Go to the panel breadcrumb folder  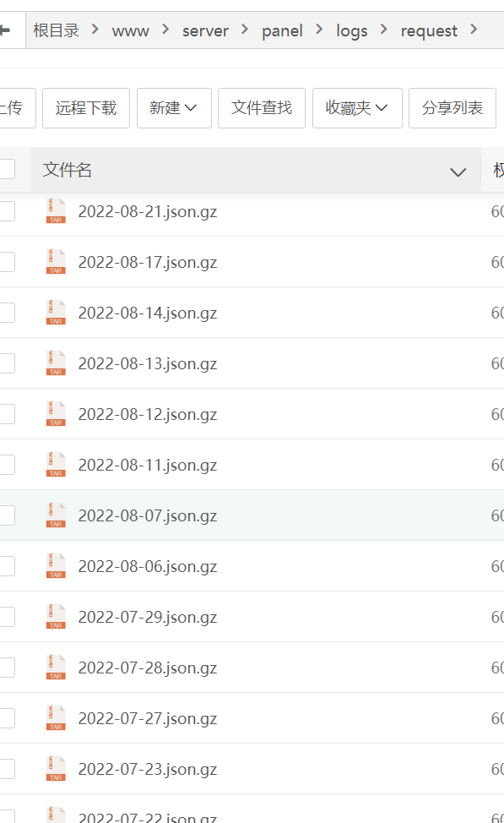[x=282, y=31]
